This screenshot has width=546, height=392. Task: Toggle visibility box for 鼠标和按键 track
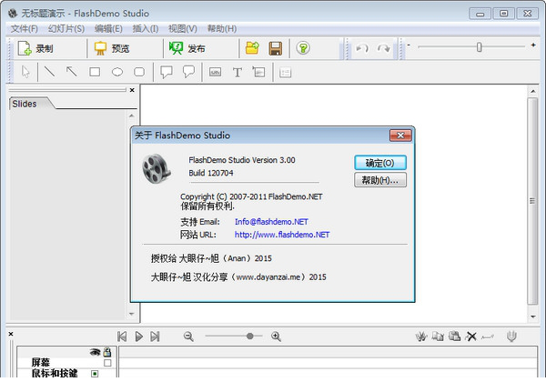95,374
